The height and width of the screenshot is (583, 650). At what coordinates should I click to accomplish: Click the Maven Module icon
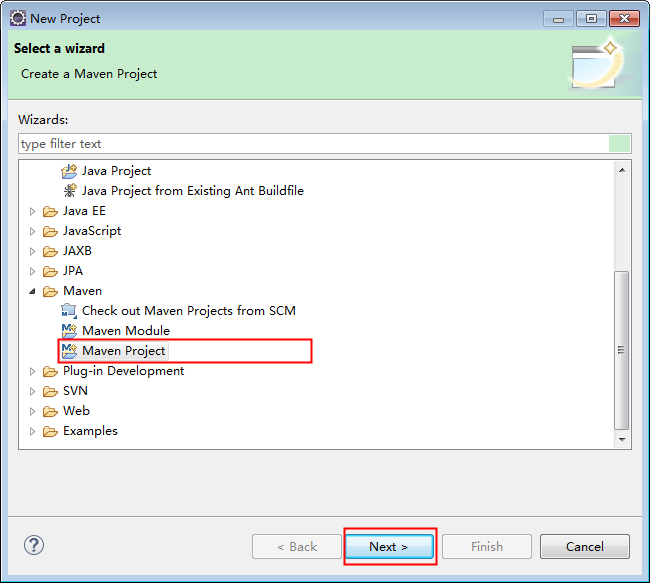click(69, 330)
